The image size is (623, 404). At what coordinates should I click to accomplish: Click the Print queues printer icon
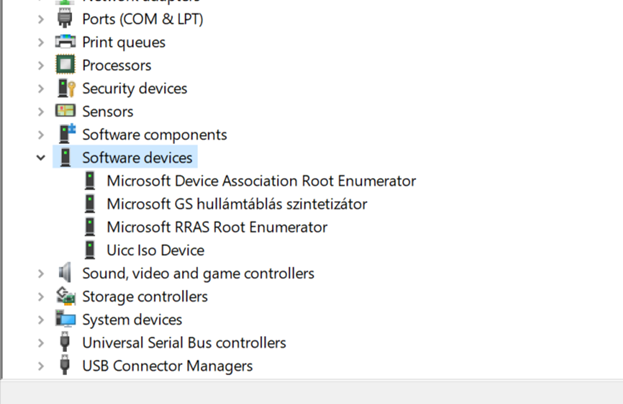coord(65,42)
